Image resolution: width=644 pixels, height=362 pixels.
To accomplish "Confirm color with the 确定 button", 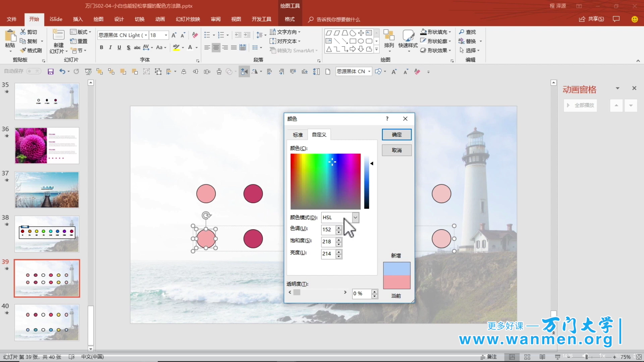I will [x=396, y=135].
